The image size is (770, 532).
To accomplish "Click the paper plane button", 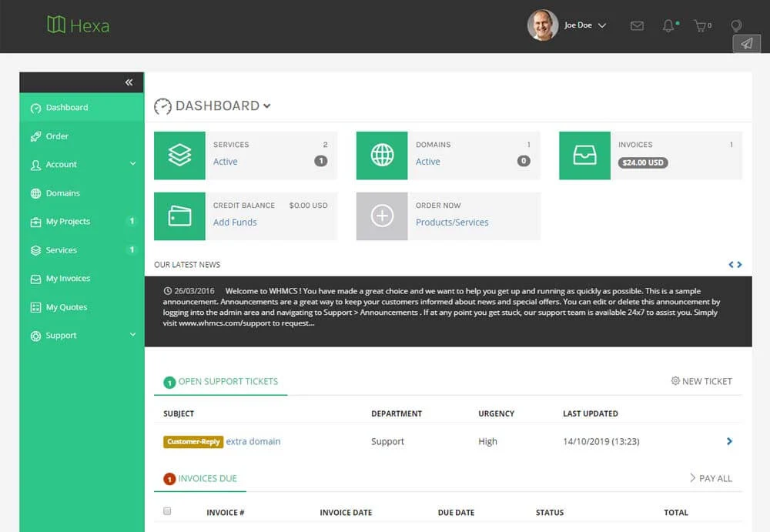I will tap(746, 43).
